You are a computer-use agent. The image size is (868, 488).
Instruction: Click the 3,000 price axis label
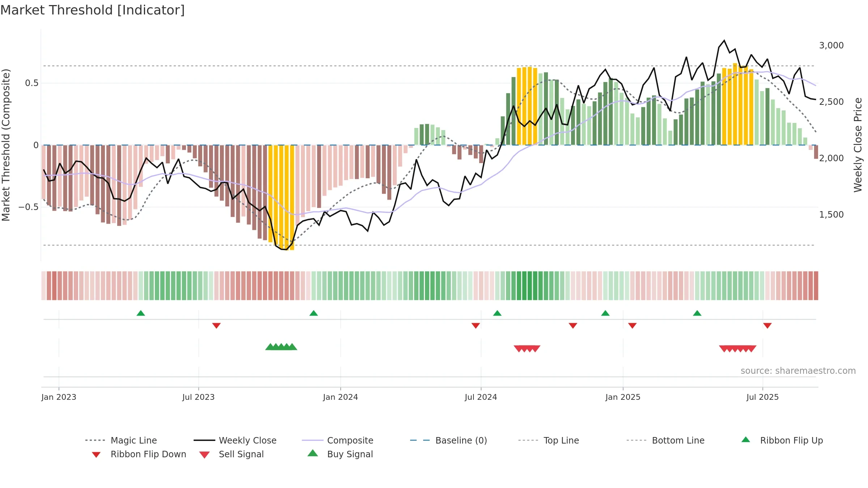click(831, 46)
